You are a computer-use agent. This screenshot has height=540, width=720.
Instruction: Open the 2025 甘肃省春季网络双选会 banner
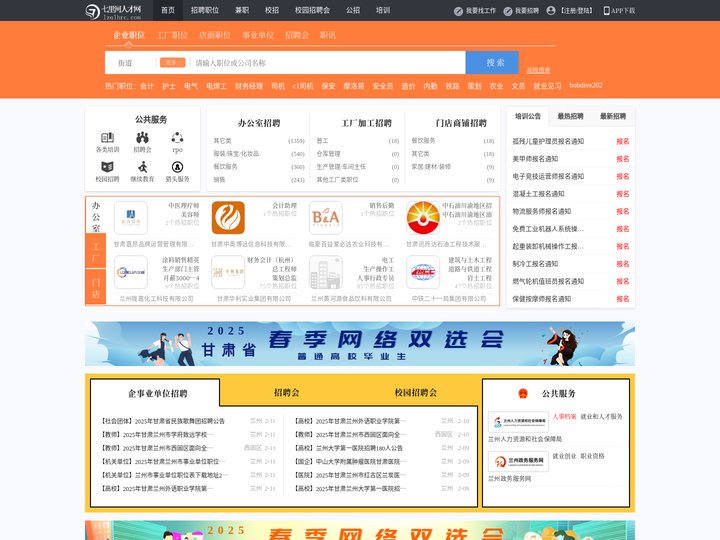point(360,343)
